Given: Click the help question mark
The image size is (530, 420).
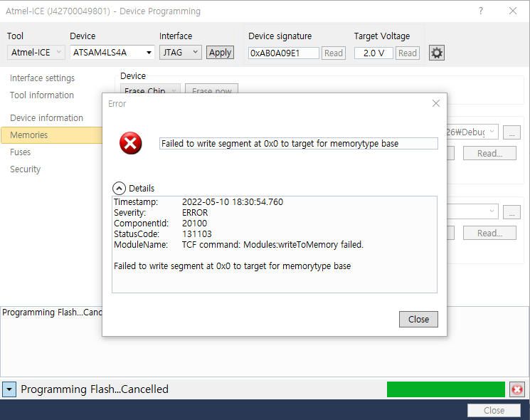Looking at the screenshot, I should coord(481,11).
